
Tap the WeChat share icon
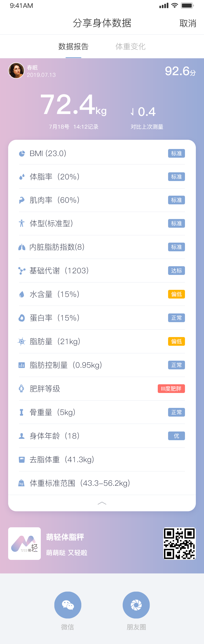[x=68, y=605]
